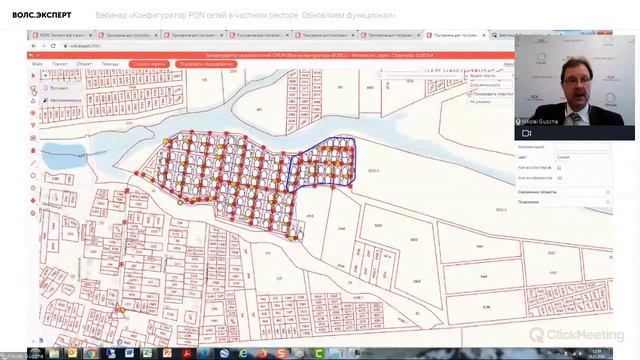The image size is (640, 360).
Task: Switch to the Вебинар browser tab
Action: coord(503,36)
